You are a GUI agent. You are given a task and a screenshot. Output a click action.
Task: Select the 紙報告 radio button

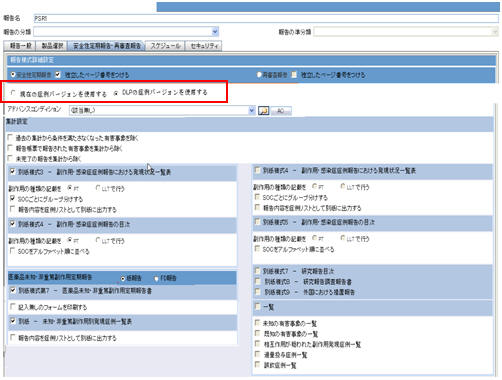point(123,278)
